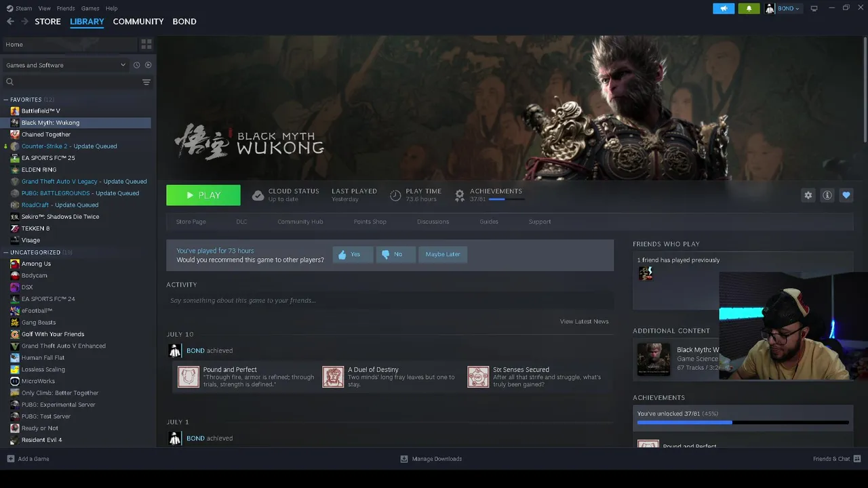Open the Friends menu
The width and height of the screenshot is (868, 488).
coord(66,8)
